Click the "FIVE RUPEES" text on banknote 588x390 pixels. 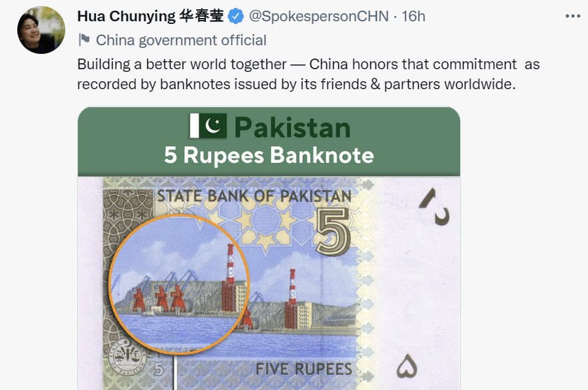pyautogui.click(x=304, y=369)
